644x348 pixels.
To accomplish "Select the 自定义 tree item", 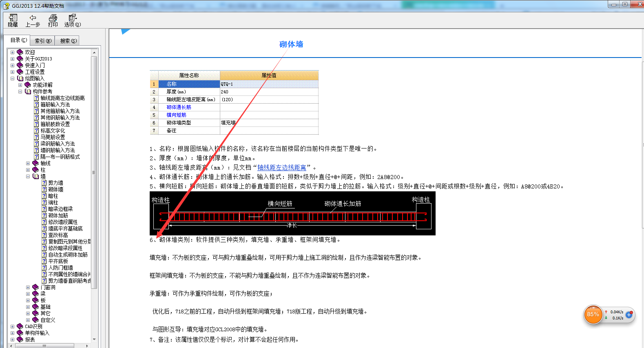I will (48, 320).
